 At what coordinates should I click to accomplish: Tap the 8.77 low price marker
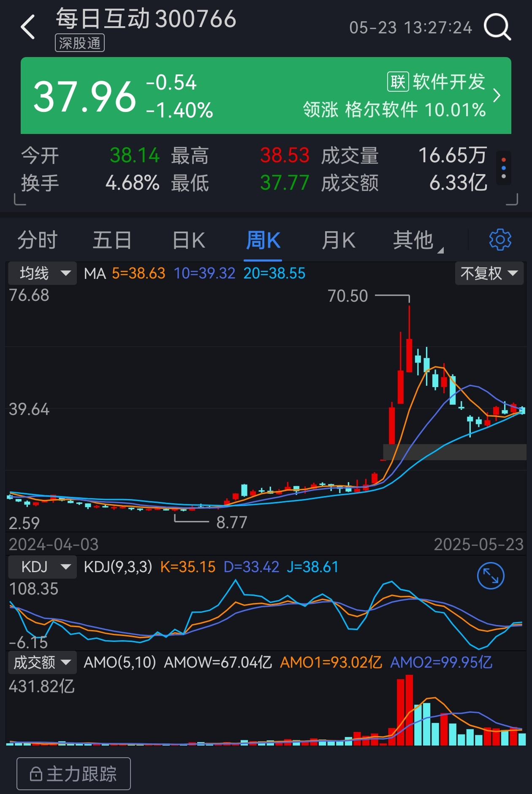232,523
